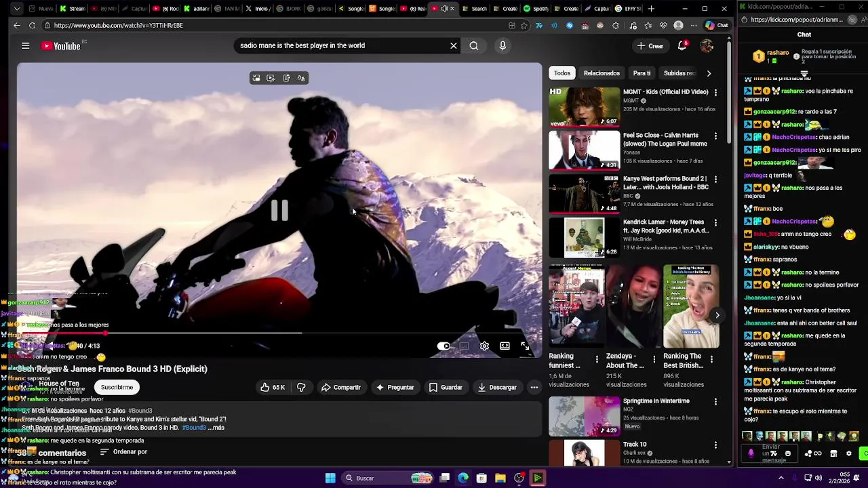Open the Kick chat settings gear
The image size is (868, 488).
(848, 453)
